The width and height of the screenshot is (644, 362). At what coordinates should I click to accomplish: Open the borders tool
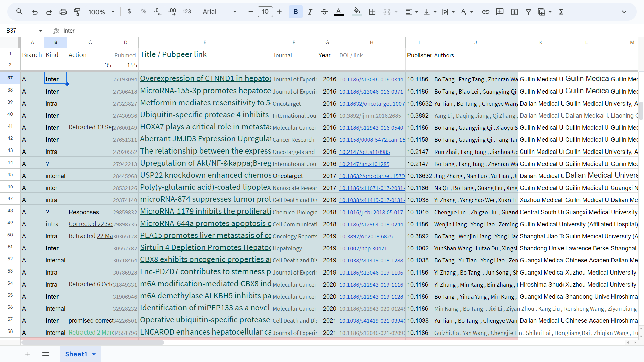pyautogui.click(x=372, y=12)
